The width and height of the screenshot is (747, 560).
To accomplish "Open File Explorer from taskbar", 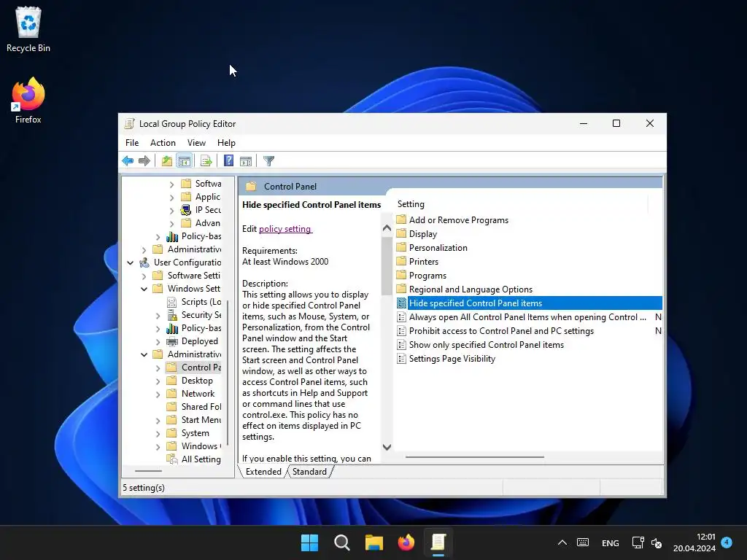I will [x=374, y=542].
